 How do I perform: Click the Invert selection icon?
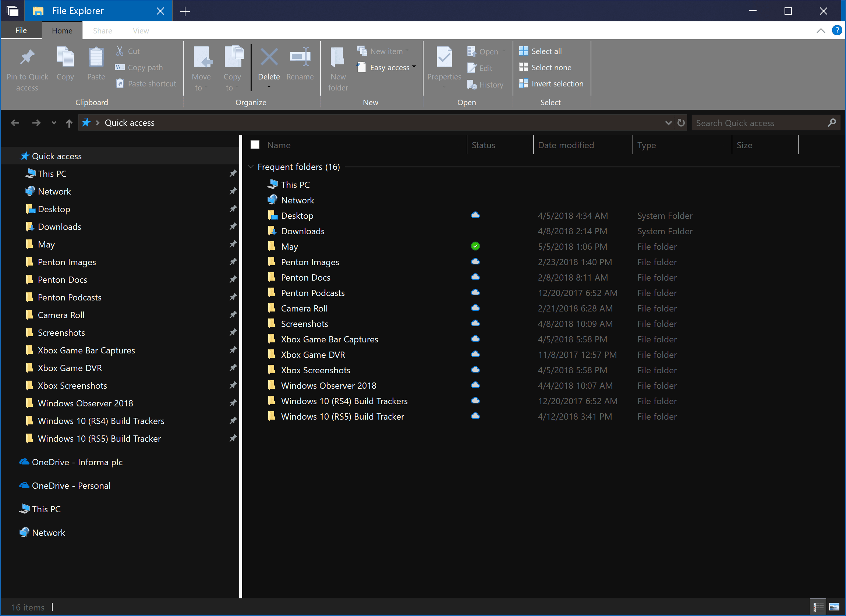point(523,83)
